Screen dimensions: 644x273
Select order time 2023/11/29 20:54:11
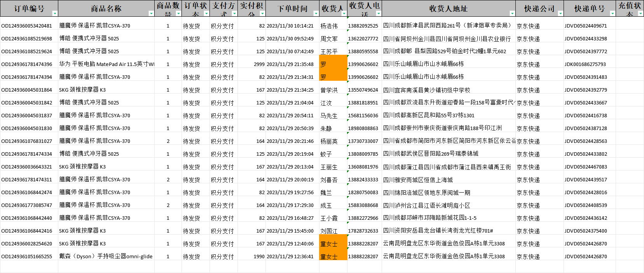pos(290,116)
